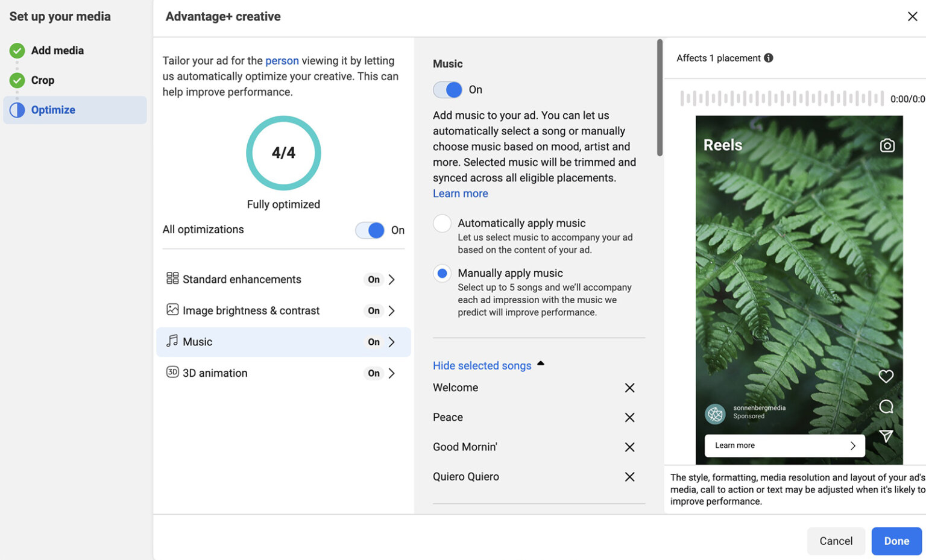The image size is (926, 560).
Task: Choose the Manually apply music radio button
Action: point(442,274)
